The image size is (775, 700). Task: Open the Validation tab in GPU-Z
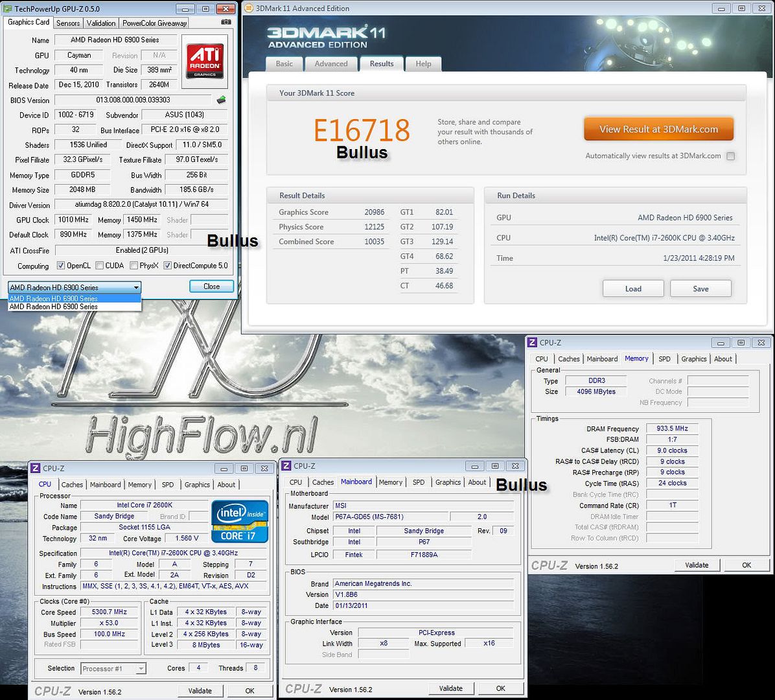(x=101, y=23)
